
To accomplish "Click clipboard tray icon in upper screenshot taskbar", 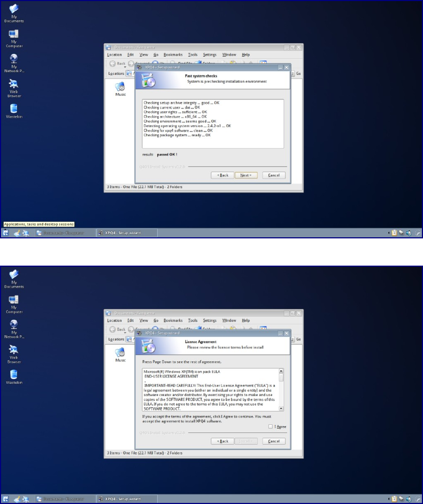I will point(394,232).
